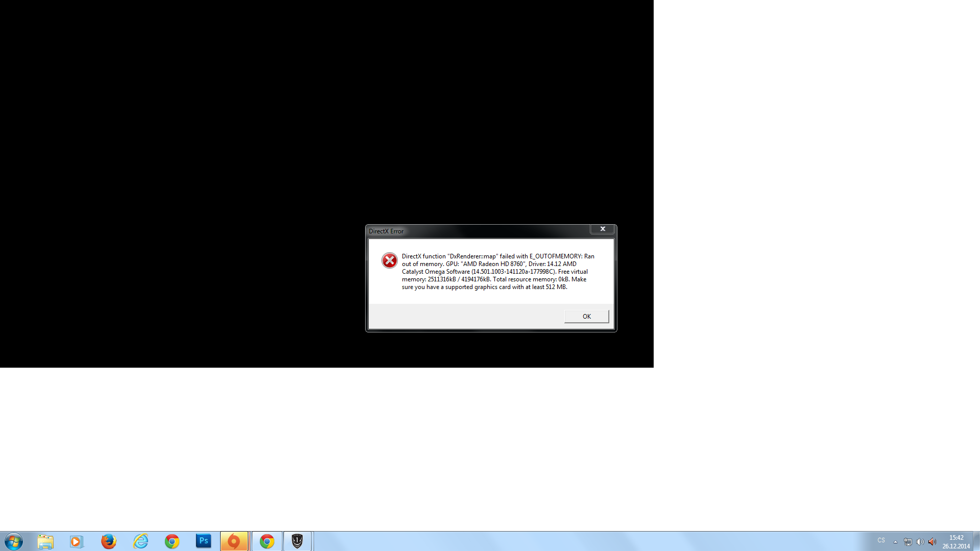
Task: Launch Windows Media Player from taskbar
Action: [x=77, y=541]
